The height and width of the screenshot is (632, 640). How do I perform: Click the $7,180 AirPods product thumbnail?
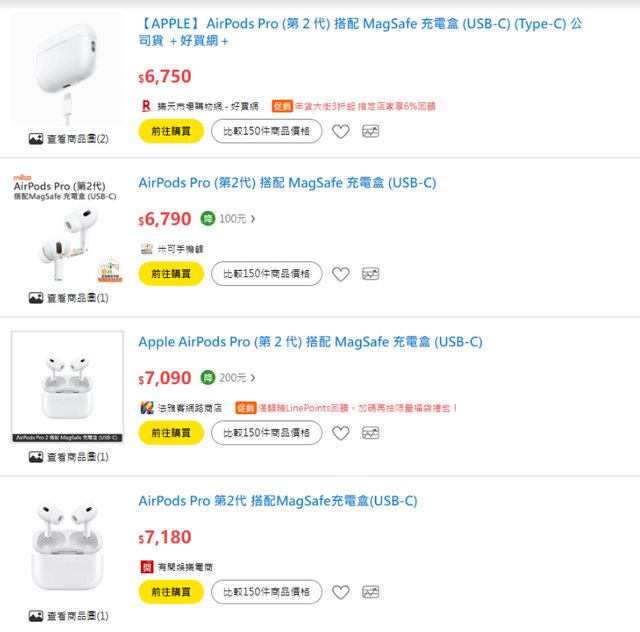[68, 545]
